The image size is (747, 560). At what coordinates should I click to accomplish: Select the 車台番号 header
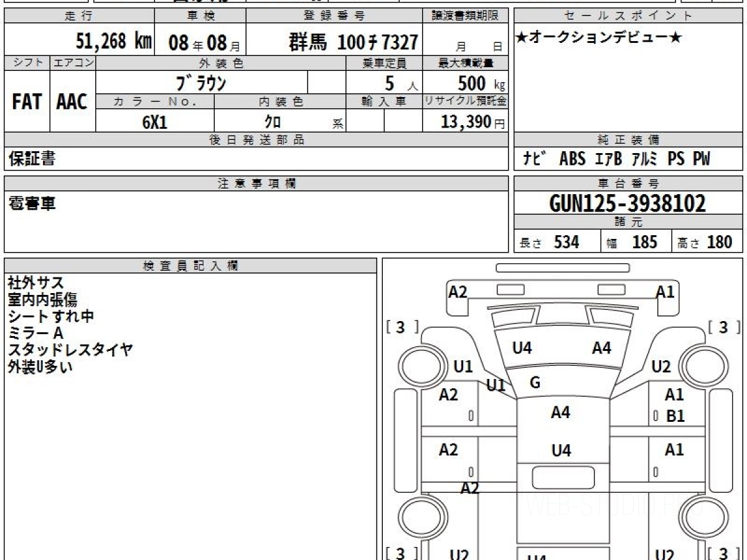tap(628, 184)
